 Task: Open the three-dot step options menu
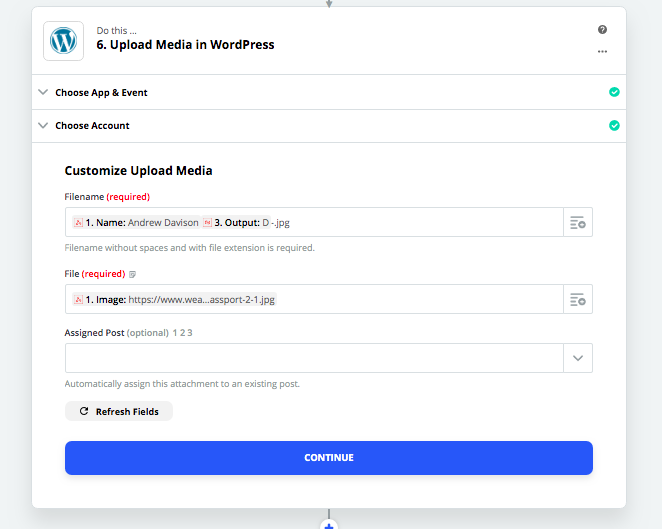[x=602, y=52]
